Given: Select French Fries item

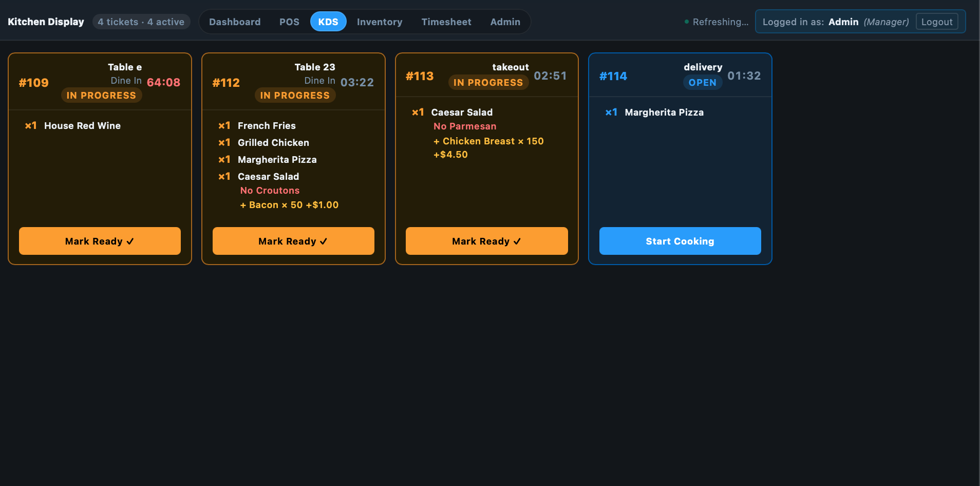Looking at the screenshot, I should coord(267,125).
